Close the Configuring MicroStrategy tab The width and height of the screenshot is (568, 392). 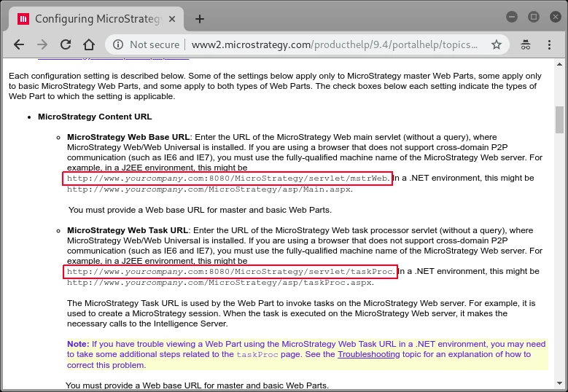172,19
